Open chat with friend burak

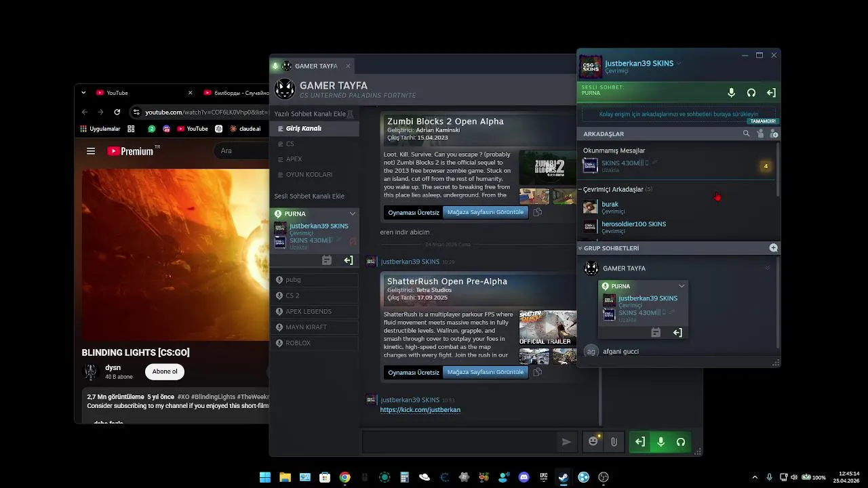tap(678, 207)
